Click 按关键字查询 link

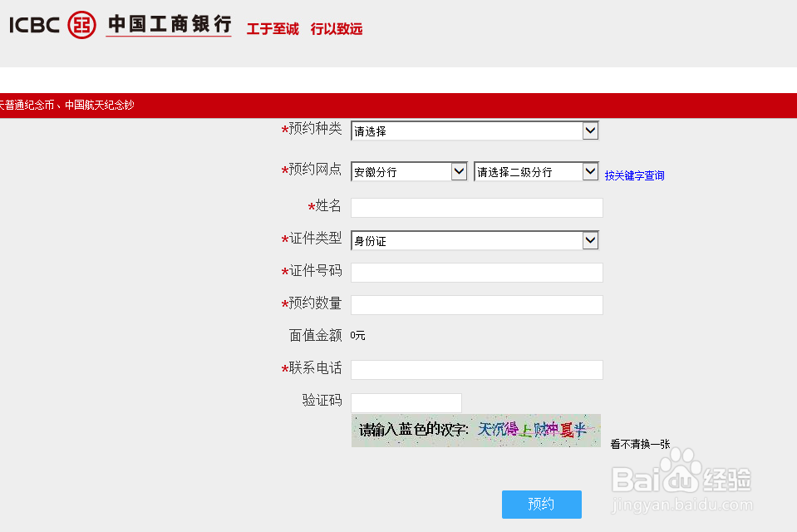coord(634,175)
